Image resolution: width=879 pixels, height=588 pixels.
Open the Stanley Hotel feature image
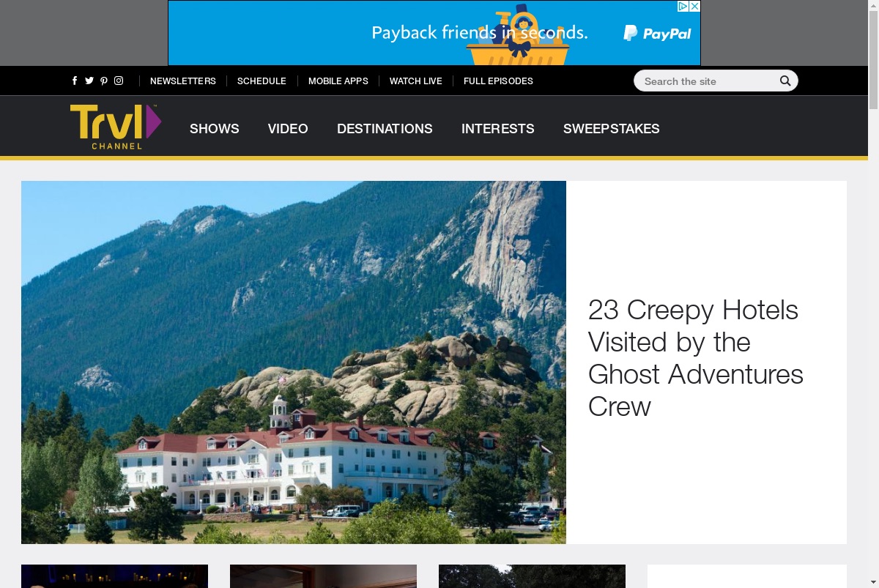pos(294,362)
